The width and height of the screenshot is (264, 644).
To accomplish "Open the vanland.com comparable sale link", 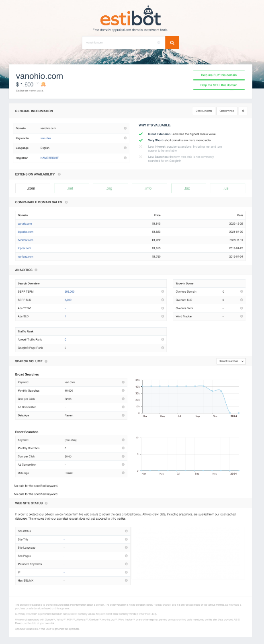I will (25, 256).
